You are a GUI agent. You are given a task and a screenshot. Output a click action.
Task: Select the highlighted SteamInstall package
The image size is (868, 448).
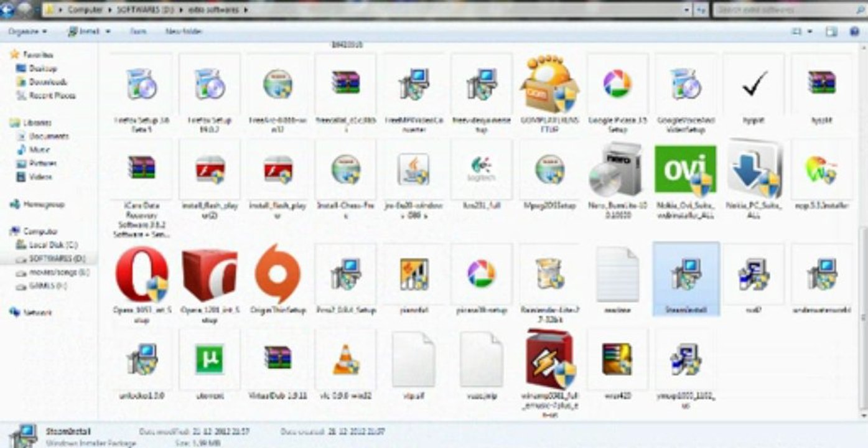pyautogui.click(x=686, y=279)
